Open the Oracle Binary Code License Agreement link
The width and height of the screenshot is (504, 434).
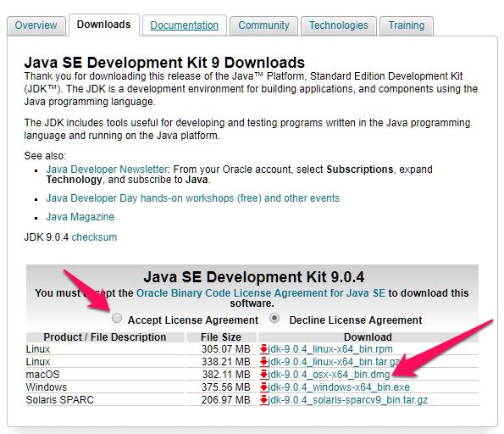pos(261,293)
